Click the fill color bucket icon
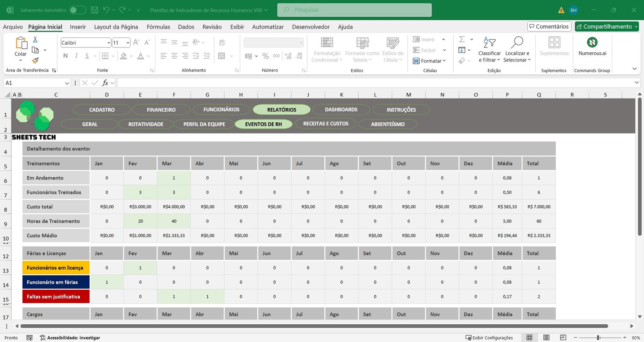Viewport: 644px width, 342px height. (124, 56)
